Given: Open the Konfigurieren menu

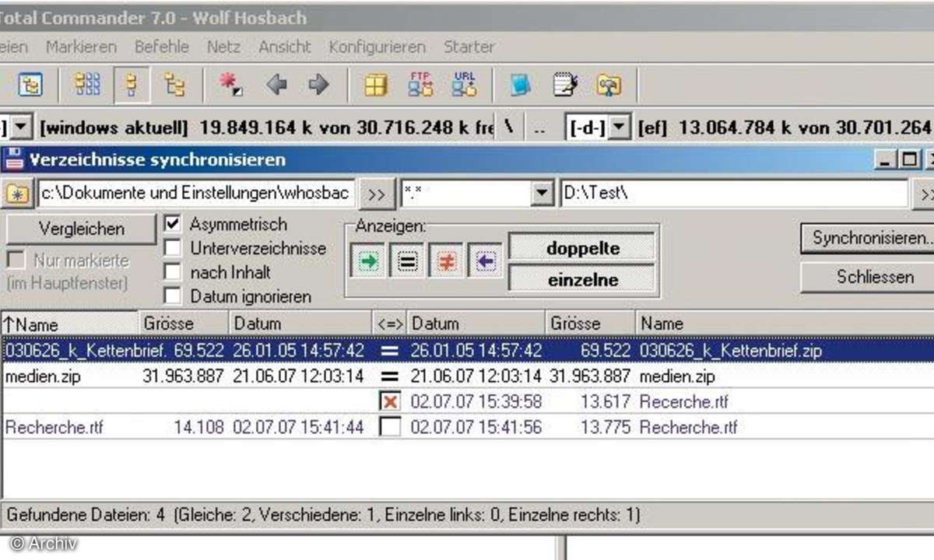Looking at the screenshot, I should (x=377, y=47).
